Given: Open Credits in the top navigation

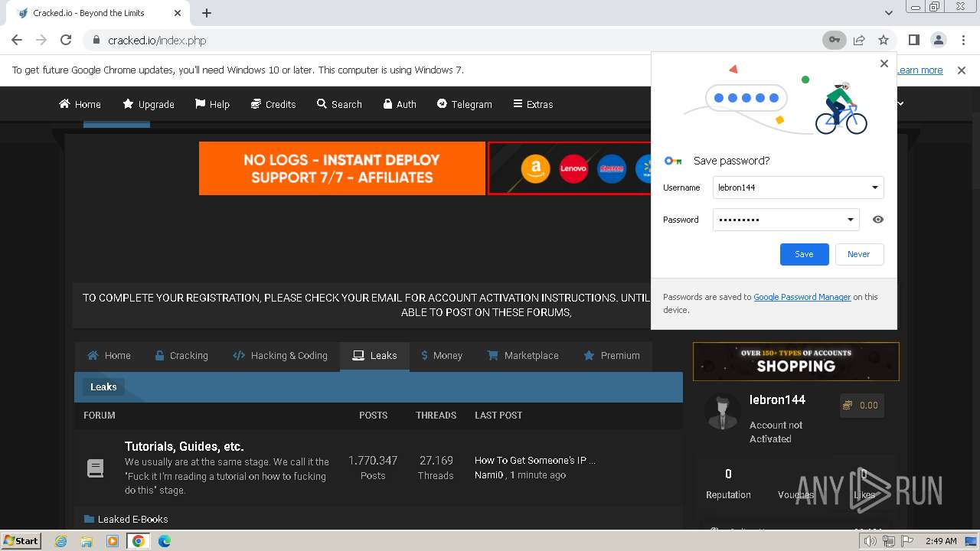Looking at the screenshot, I should click(273, 104).
